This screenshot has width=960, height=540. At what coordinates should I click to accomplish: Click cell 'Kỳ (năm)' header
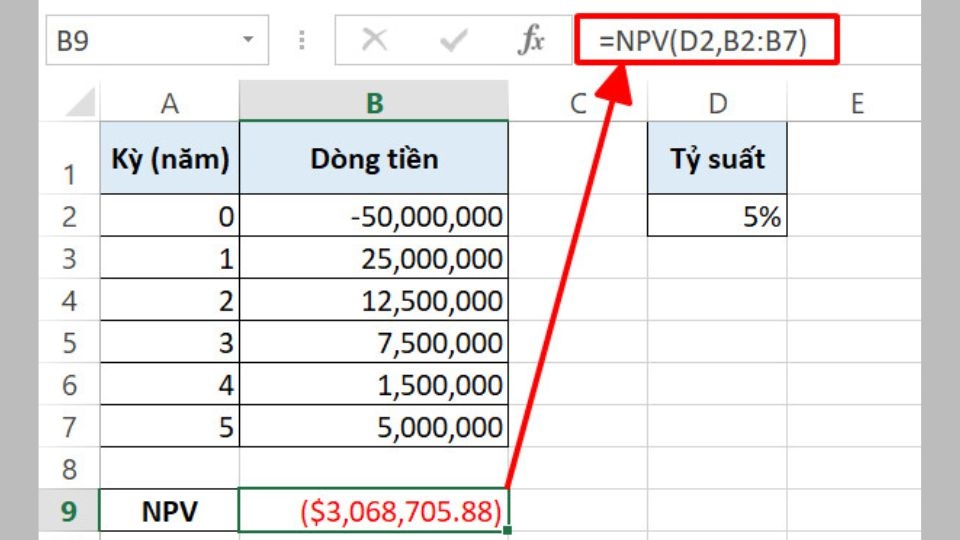pyautogui.click(x=170, y=158)
